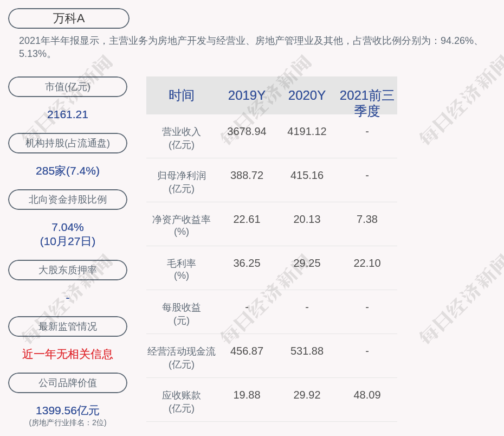Image resolution: width=504 pixels, height=436 pixels.
Task: Select ROE value 20.13
Action: pyautogui.click(x=307, y=219)
